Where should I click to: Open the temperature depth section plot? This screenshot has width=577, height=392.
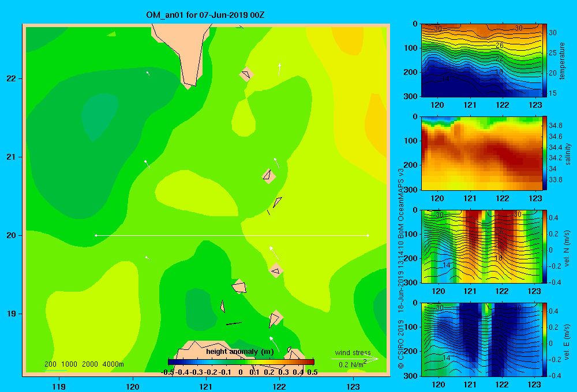coord(482,61)
